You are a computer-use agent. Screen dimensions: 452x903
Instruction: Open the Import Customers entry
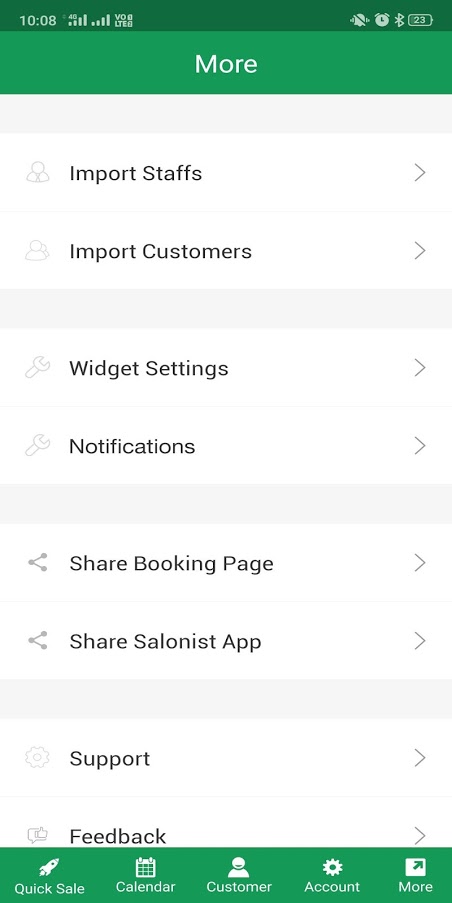click(226, 251)
